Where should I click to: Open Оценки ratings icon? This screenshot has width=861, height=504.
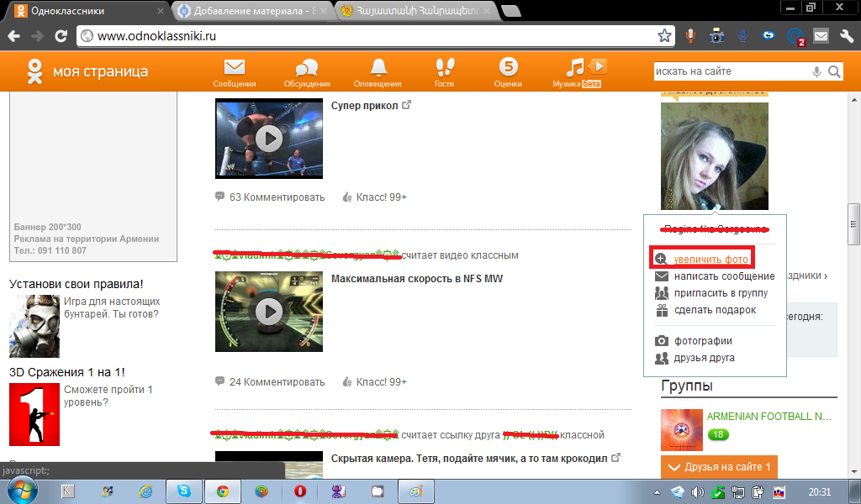pos(508,67)
